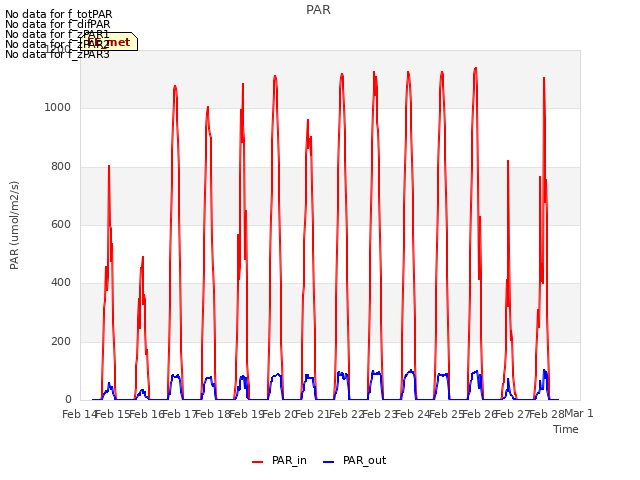Click the 'No data for f_totPAR' message
The height and width of the screenshot is (480, 640).
point(59,14)
